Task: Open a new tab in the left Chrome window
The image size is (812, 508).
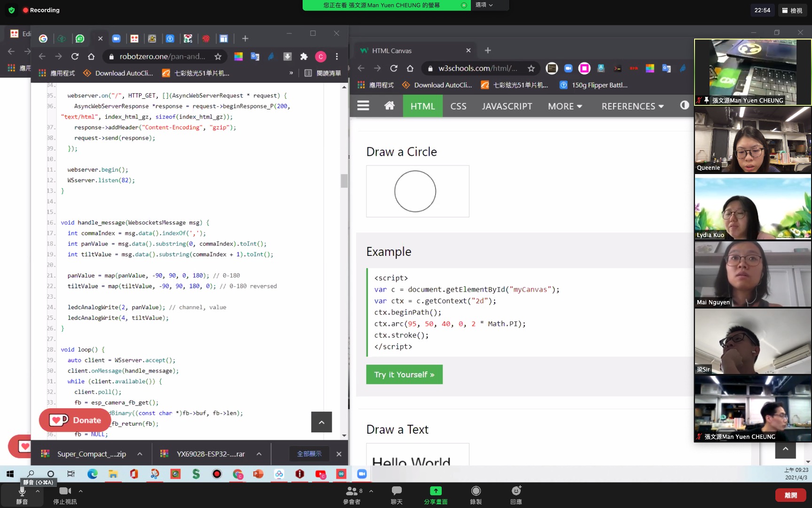Action: tap(245, 39)
